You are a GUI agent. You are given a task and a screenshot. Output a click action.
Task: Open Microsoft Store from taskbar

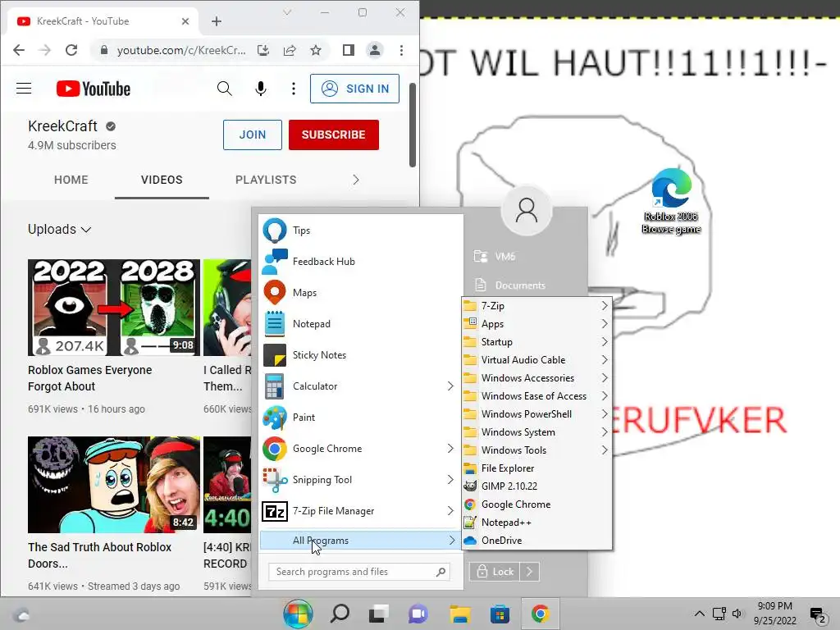(500, 614)
